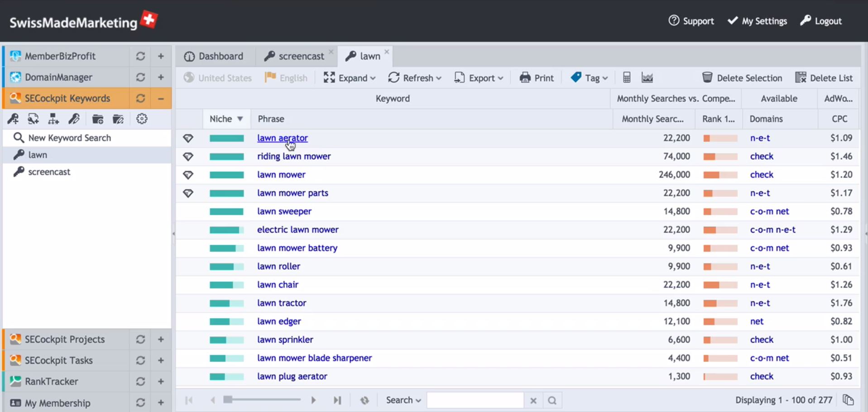868x412 pixels.
Task: Select the screencast keyword list in sidebar
Action: pyautogui.click(x=87, y=172)
